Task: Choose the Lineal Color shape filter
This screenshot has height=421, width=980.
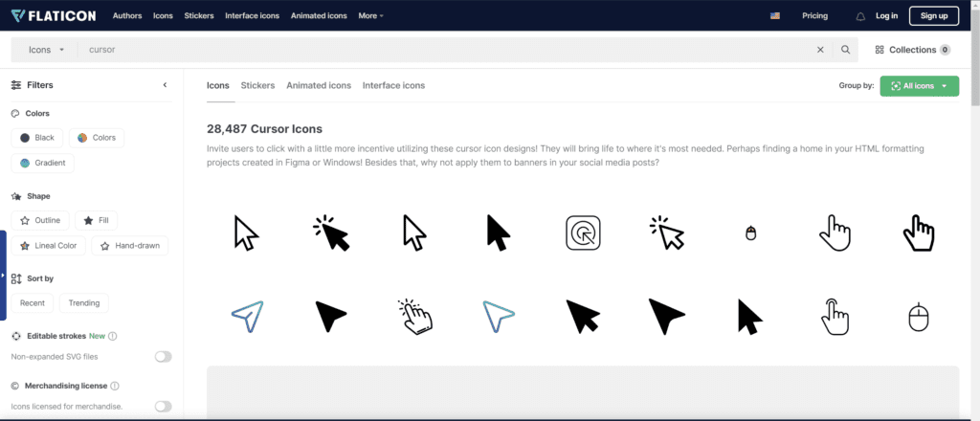Action: point(49,246)
